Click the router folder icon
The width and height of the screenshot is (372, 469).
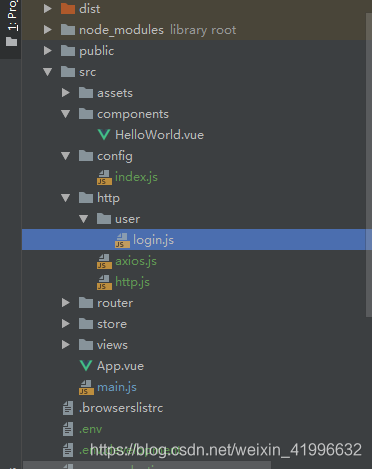(86, 303)
